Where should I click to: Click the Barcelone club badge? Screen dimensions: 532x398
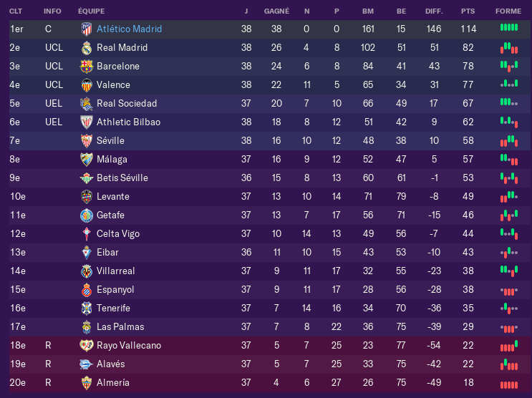(87, 67)
